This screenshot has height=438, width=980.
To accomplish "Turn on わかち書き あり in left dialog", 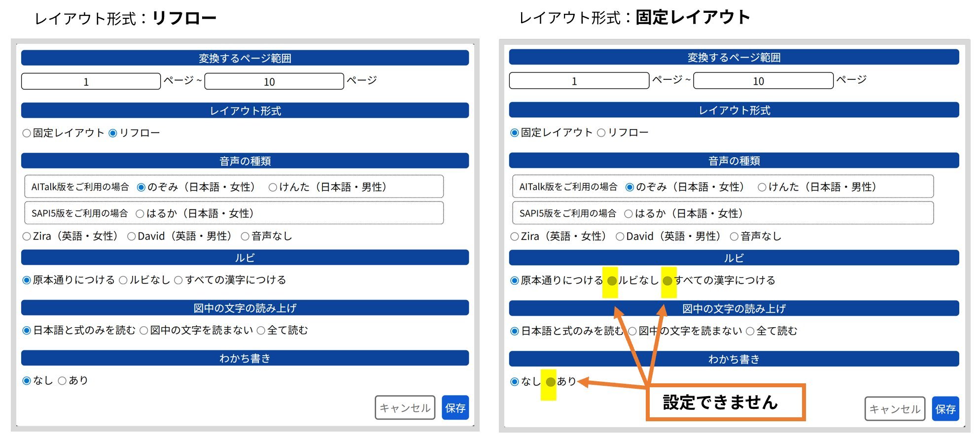I will [62, 381].
